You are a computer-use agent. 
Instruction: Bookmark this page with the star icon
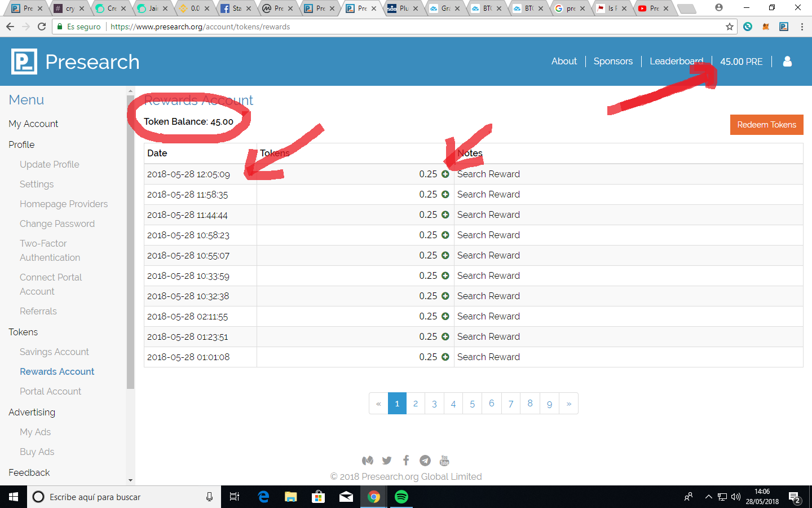point(730,27)
